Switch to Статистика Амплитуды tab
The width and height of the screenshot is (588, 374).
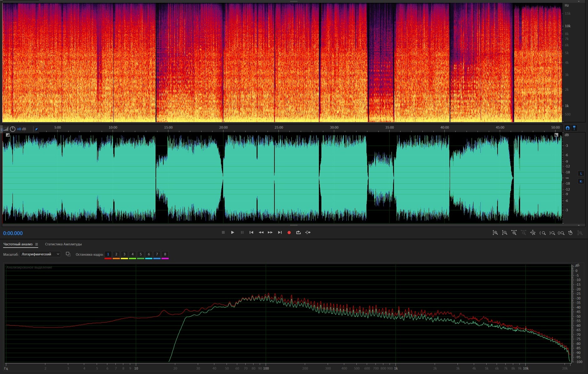(x=63, y=244)
